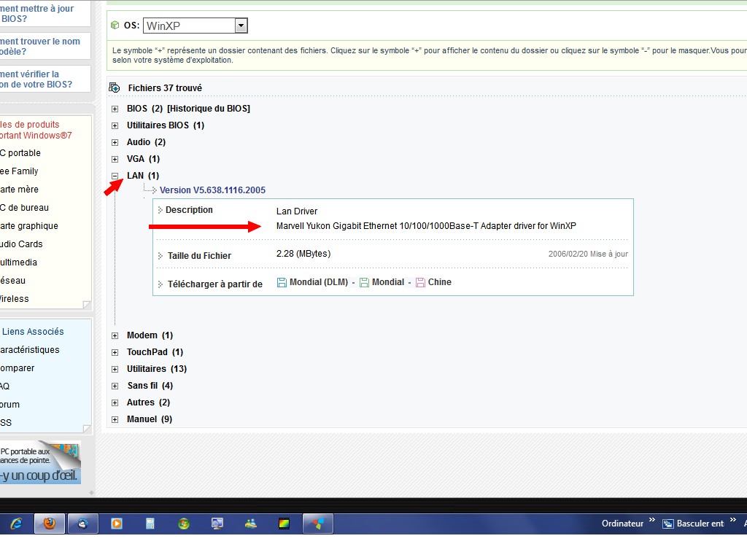Expand the BIOS folder
Image resolution: width=747 pixels, height=560 pixels.
pos(115,109)
